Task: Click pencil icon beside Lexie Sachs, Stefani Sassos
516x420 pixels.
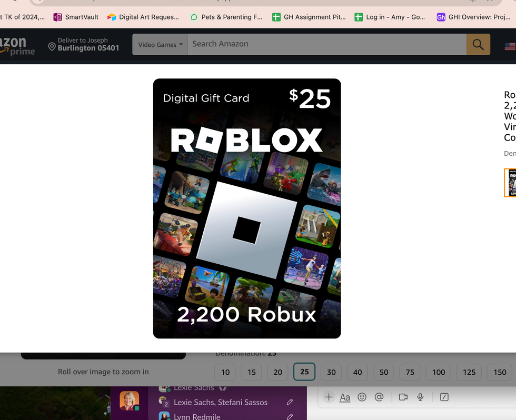Action: pyautogui.click(x=290, y=402)
